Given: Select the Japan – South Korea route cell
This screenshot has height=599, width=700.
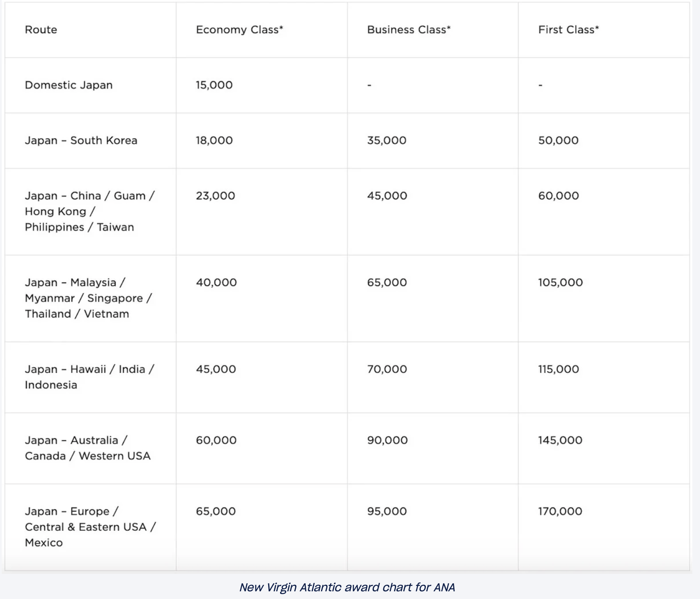Looking at the screenshot, I should (81, 140).
